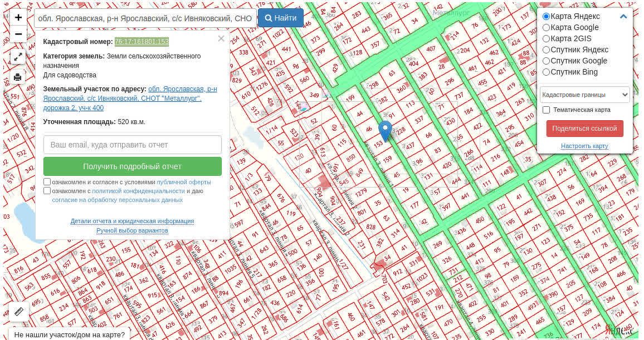The image size is (644, 340).
Task: Open the land plot address link
Action: pyautogui.click(x=130, y=98)
